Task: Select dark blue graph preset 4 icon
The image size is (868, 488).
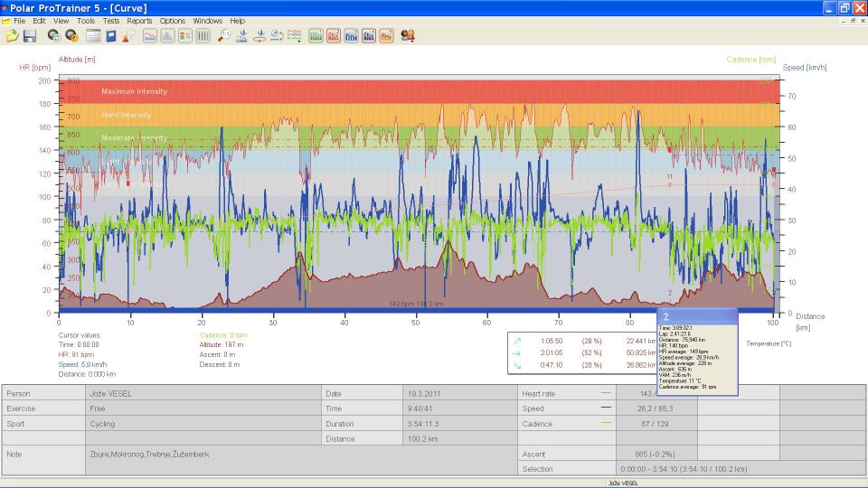Action: (369, 36)
